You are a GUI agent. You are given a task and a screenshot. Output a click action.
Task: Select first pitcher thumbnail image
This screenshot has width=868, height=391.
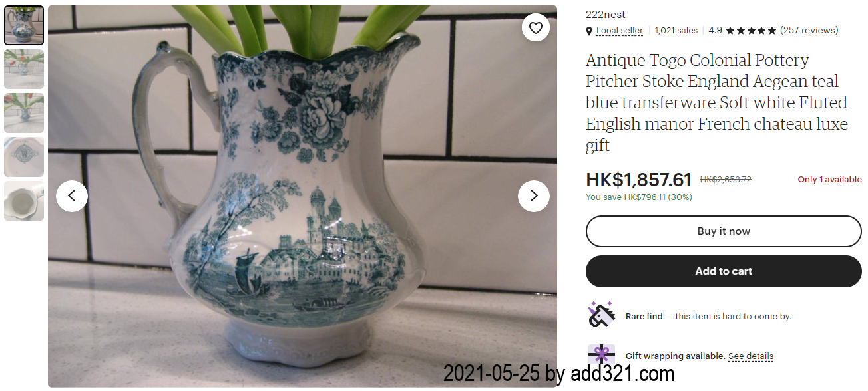coord(24,25)
